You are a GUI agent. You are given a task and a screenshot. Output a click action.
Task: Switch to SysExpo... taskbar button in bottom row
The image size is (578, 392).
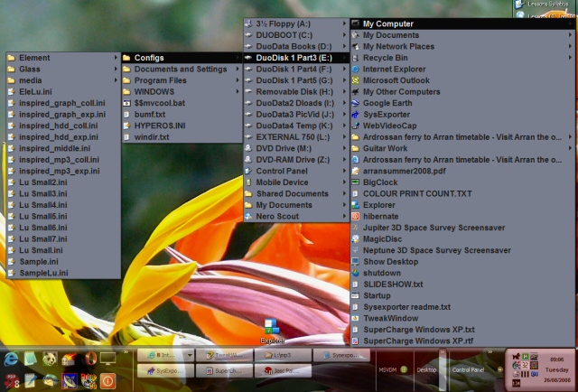[x=165, y=370]
